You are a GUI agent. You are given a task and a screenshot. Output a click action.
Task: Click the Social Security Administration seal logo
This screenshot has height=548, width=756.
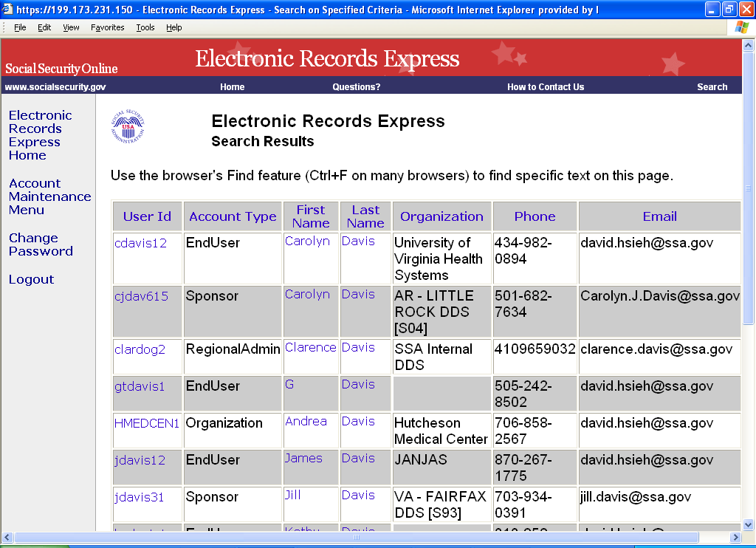pos(128,126)
